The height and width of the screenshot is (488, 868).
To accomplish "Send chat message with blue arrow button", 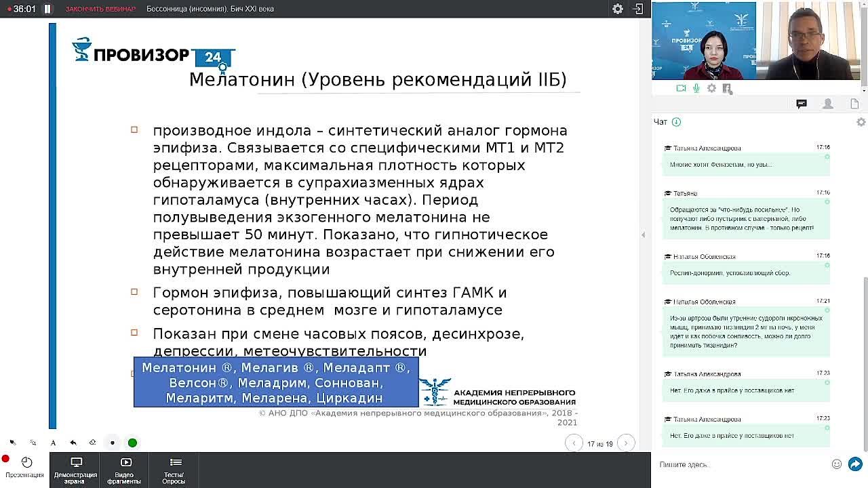I will click(855, 464).
